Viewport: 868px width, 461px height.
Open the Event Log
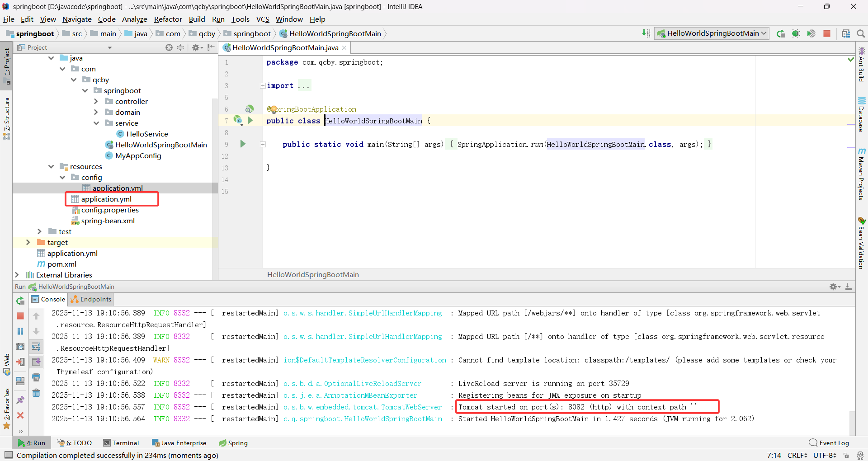(829, 443)
